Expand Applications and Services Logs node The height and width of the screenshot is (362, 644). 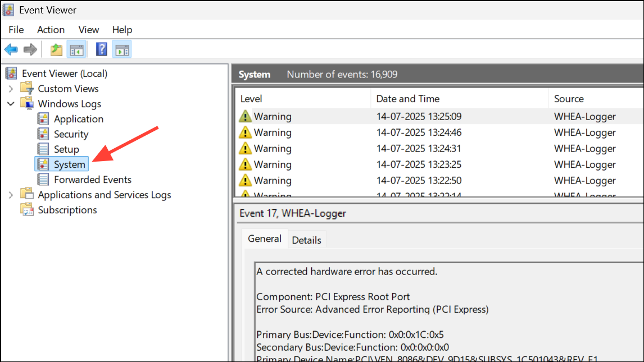click(x=11, y=195)
